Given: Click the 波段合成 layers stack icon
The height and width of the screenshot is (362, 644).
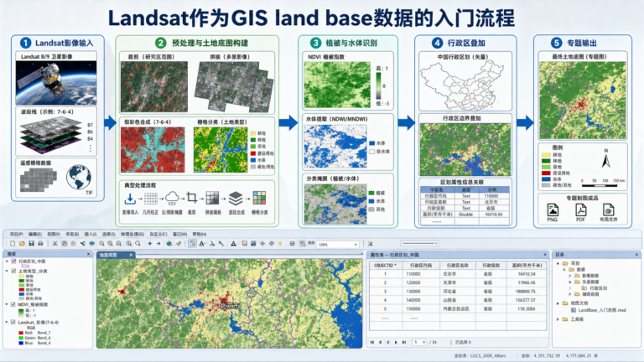Looking at the screenshot, I should 236,199.
